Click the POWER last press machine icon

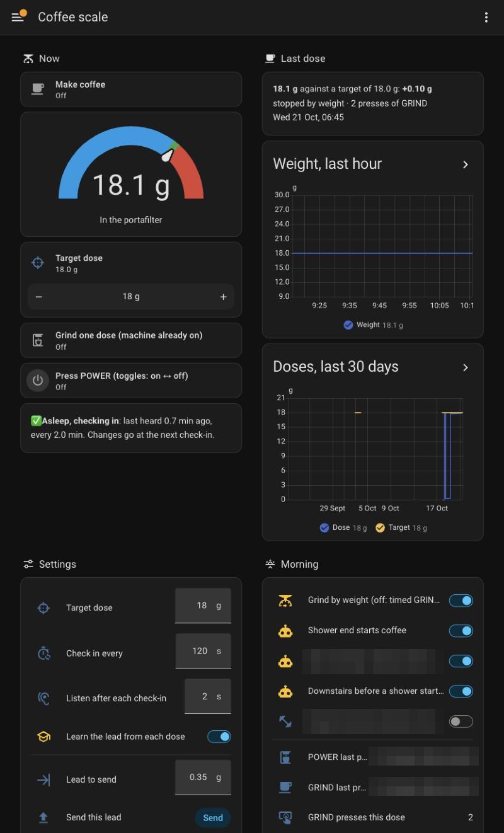(x=285, y=757)
